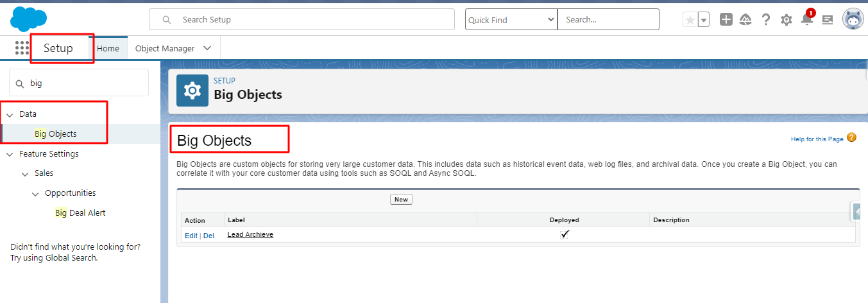Image resolution: width=868 pixels, height=303 pixels.
Task: Select Big Objects in the setup tree
Action: [x=56, y=134]
